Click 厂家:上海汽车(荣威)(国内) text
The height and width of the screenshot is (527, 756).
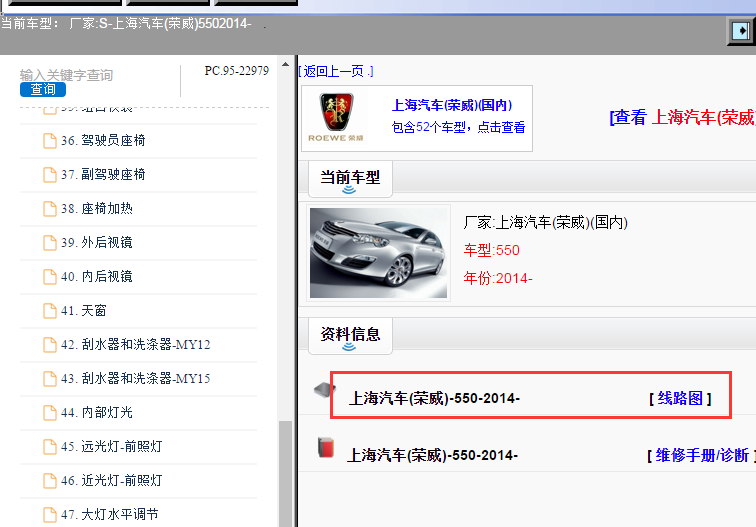pyautogui.click(x=545, y=222)
